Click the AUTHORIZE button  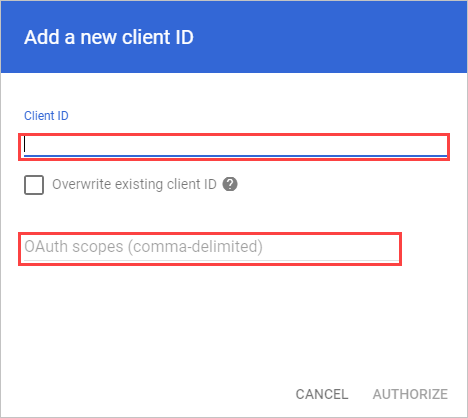[x=410, y=394]
